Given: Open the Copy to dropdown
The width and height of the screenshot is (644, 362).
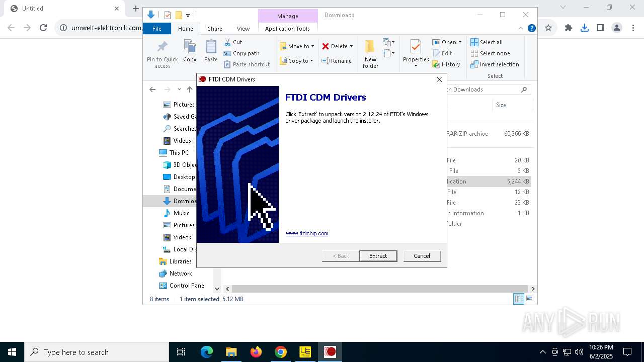Looking at the screenshot, I should click(296, 61).
